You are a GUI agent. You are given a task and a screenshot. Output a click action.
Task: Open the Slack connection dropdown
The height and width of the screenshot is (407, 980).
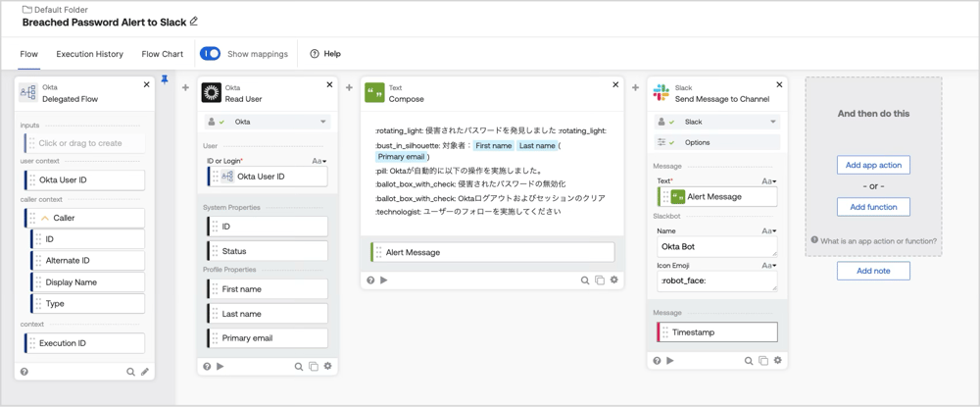click(717, 122)
